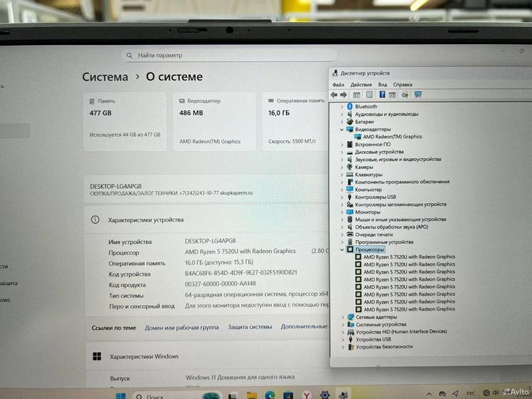
Task: Expand Мыши и иные указывающие устройства
Action: pos(342,219)
